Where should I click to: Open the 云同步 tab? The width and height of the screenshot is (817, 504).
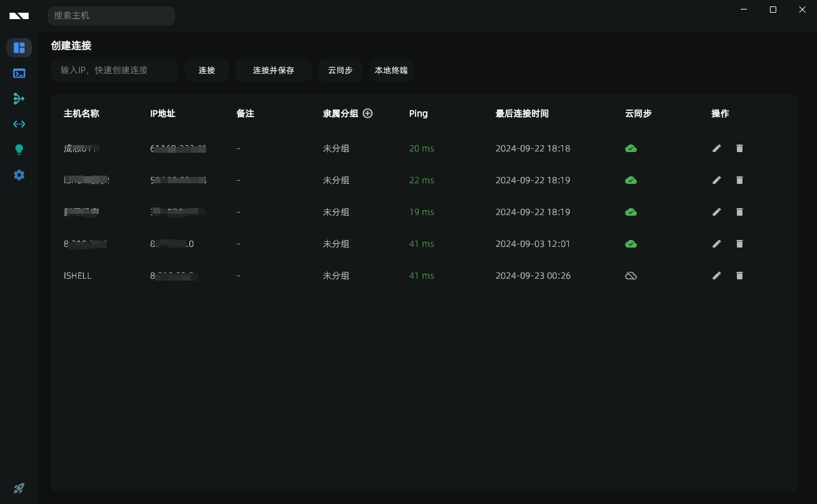click(x=340, y=70)
